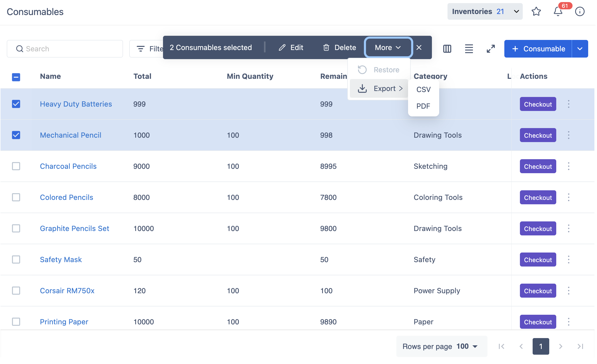Close selection bar with X icon
Screen dimensions: 597x364
coord(419,47)
